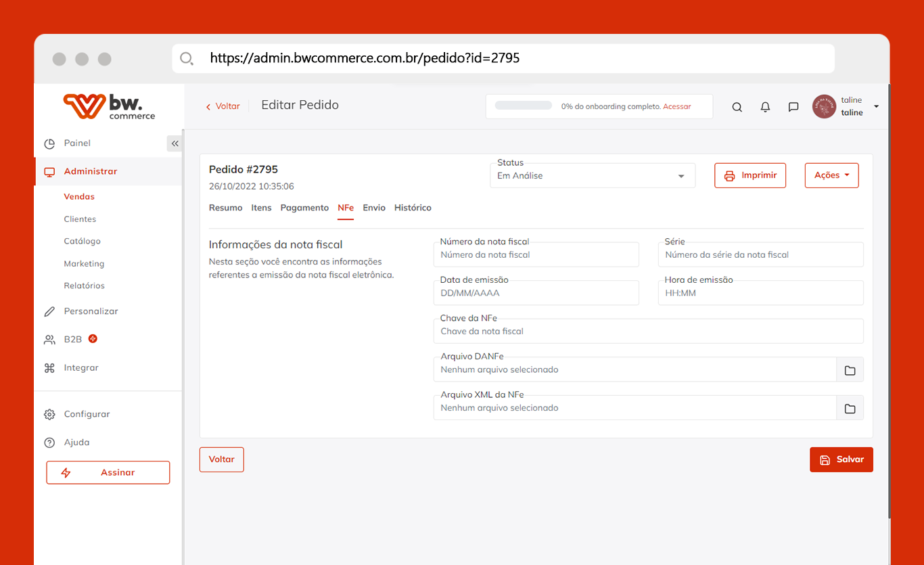This screenshot has height=565, width=924.
Task: Click the Voltar link in the header
Action: click(x=223, y=106)
